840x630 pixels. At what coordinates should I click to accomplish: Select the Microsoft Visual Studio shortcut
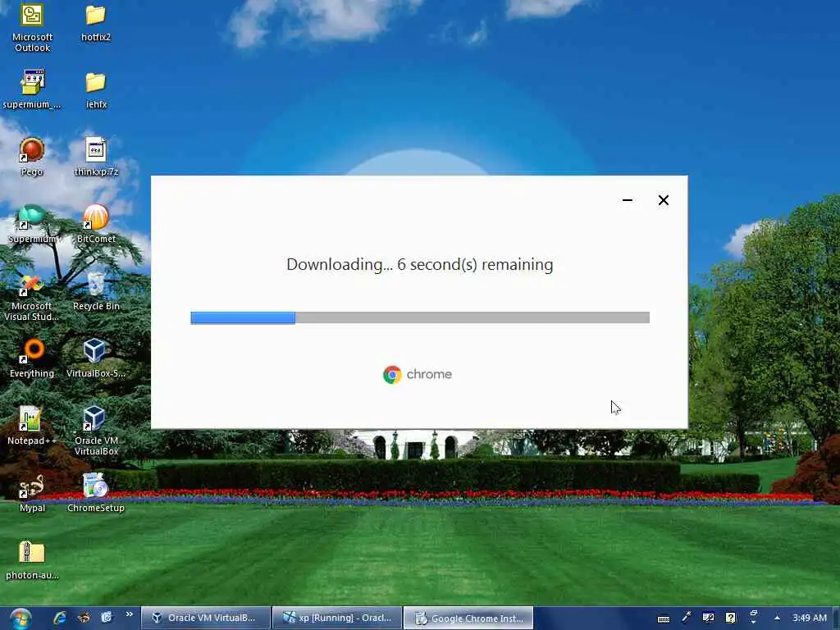tap(32, 297)
